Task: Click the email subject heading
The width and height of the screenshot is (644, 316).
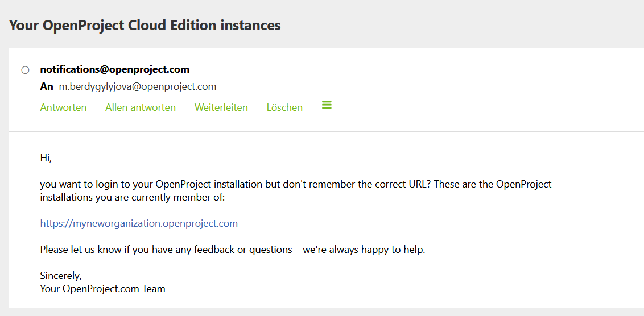Action: click(x=145, y=25)
